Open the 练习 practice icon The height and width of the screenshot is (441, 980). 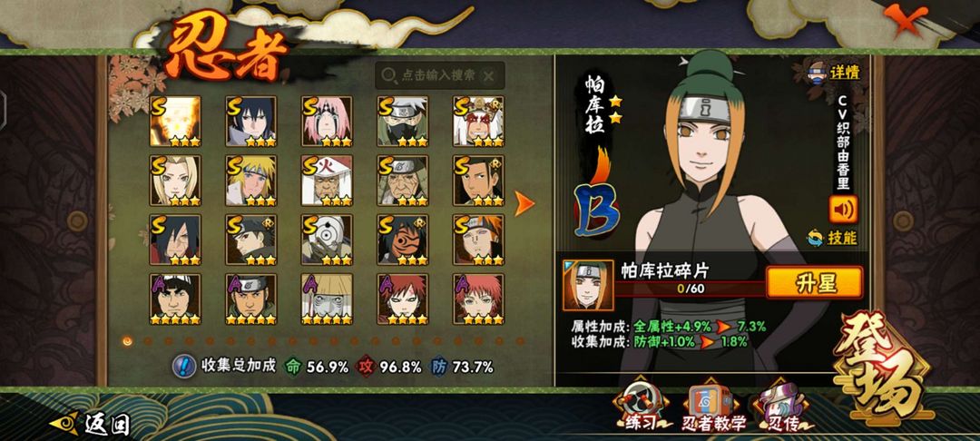click(641, 407)
